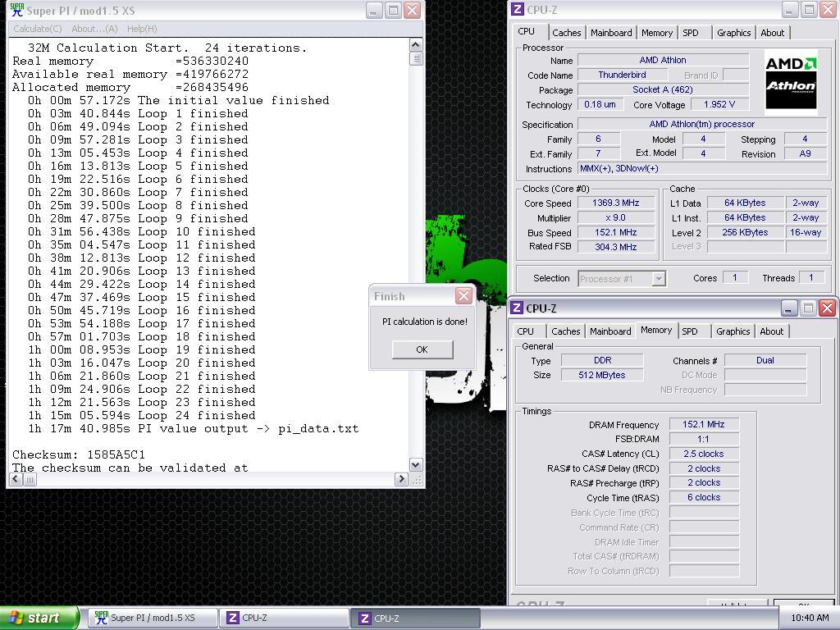Click the CAS# Latency value 2.5 clocks
The height and width of the screenshot is (630, 840).
tap(703, 454)
